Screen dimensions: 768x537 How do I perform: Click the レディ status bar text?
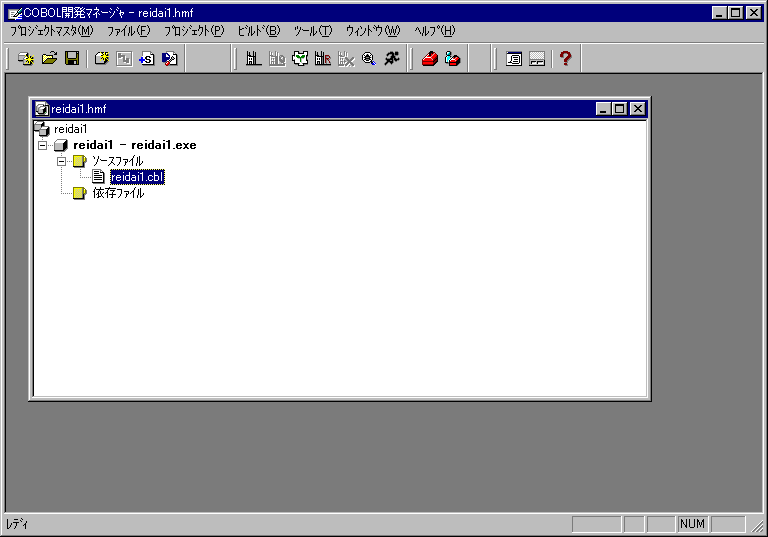(x=17, y=524)
